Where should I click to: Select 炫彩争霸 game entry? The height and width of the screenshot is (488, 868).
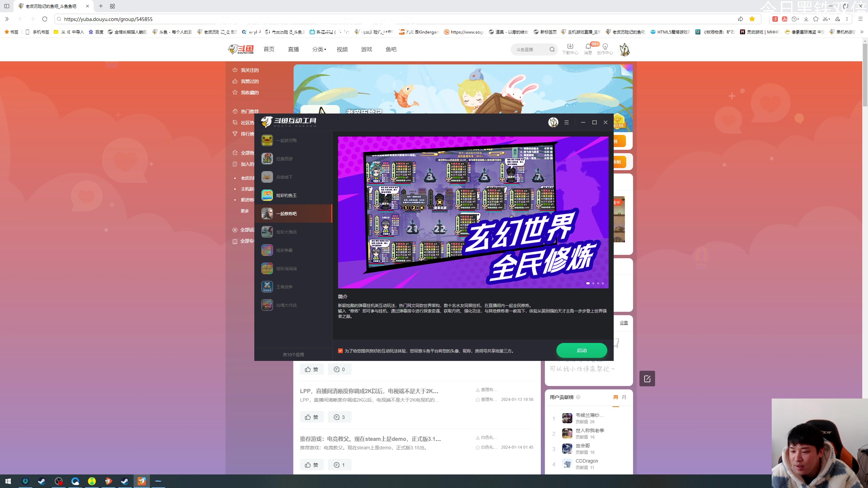pyautogui.click(x=293, y=250)
